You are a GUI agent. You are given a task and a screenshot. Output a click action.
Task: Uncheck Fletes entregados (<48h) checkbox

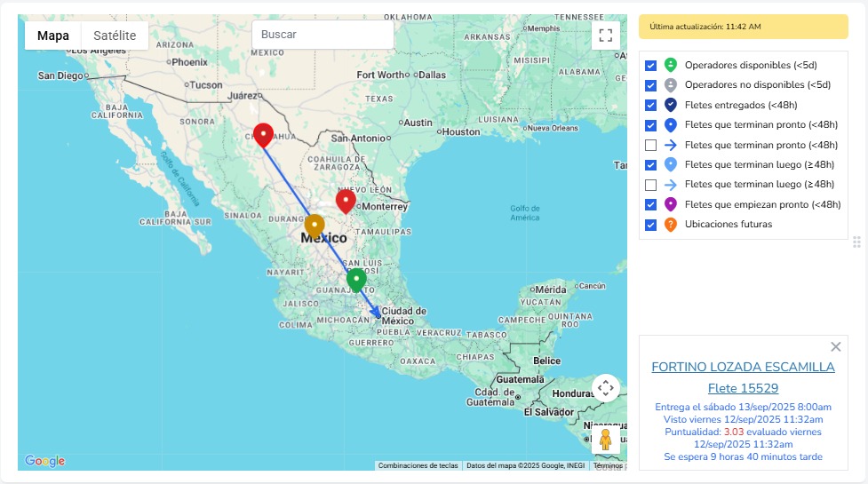click(x=651, y=106)
